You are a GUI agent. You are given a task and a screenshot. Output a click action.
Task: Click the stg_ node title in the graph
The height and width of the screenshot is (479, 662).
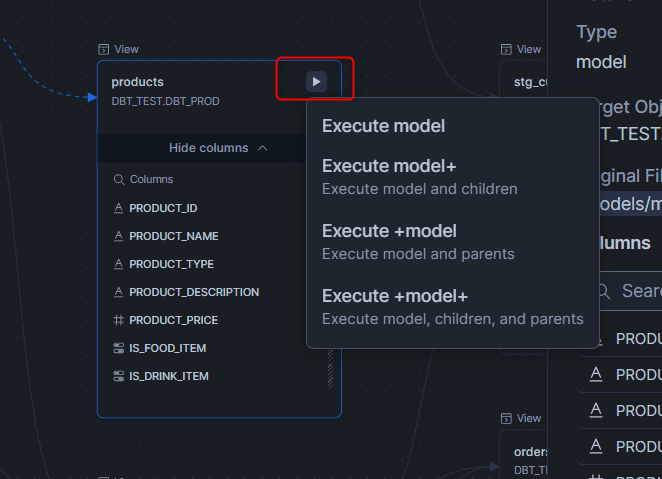[530, 82]
